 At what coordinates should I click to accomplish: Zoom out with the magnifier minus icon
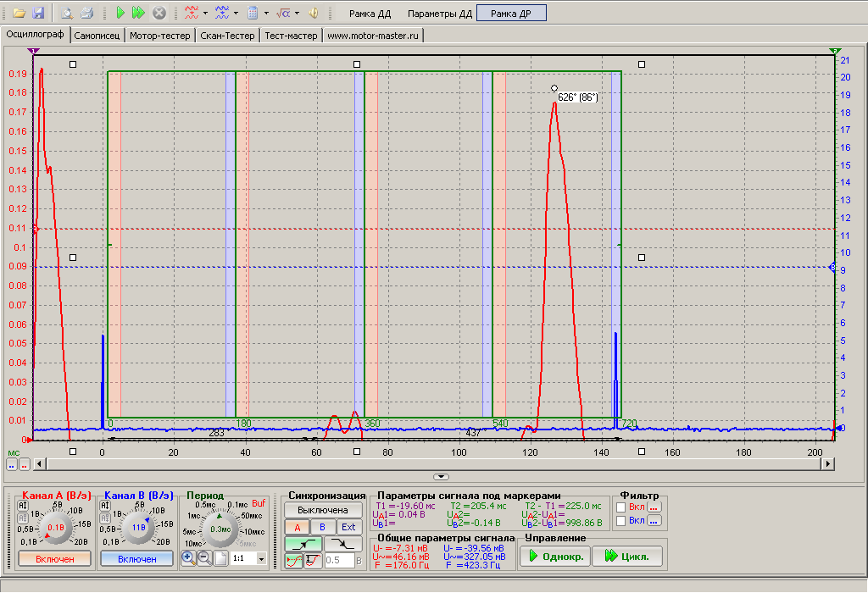tap(204, 558)
